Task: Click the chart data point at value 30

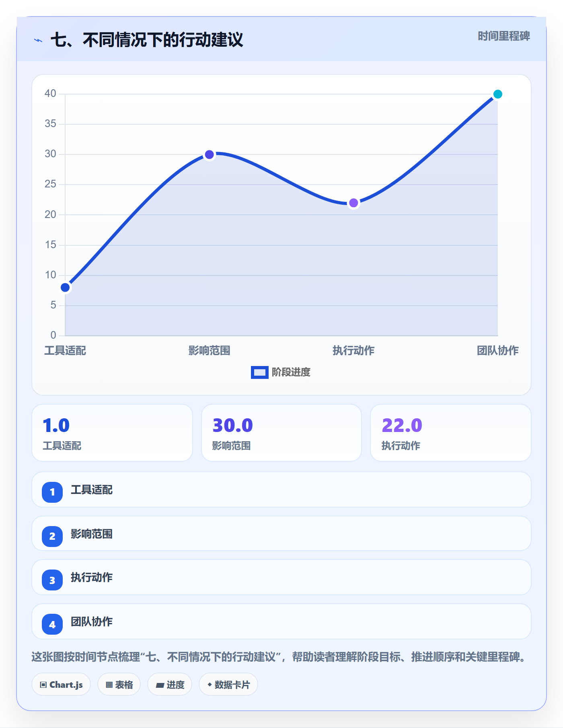Action: pyautogui.click(x=210, y=154)
